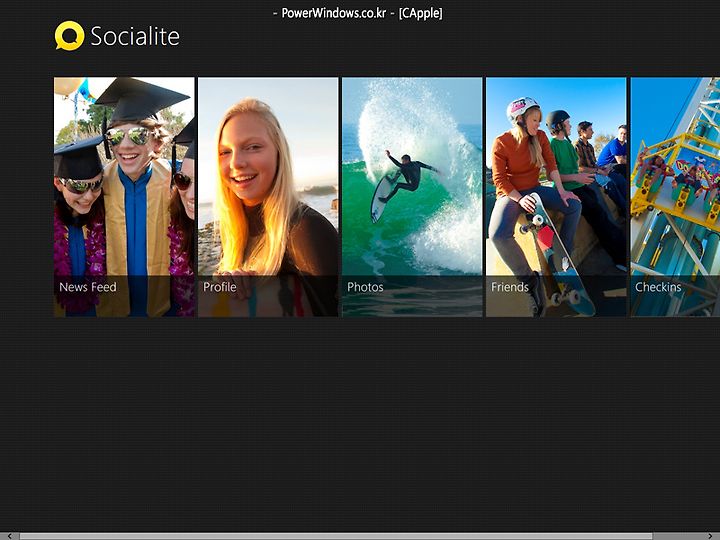Click the PowerWindows.co.kr title bar text

pyautogui.click(x=358, y=13)
